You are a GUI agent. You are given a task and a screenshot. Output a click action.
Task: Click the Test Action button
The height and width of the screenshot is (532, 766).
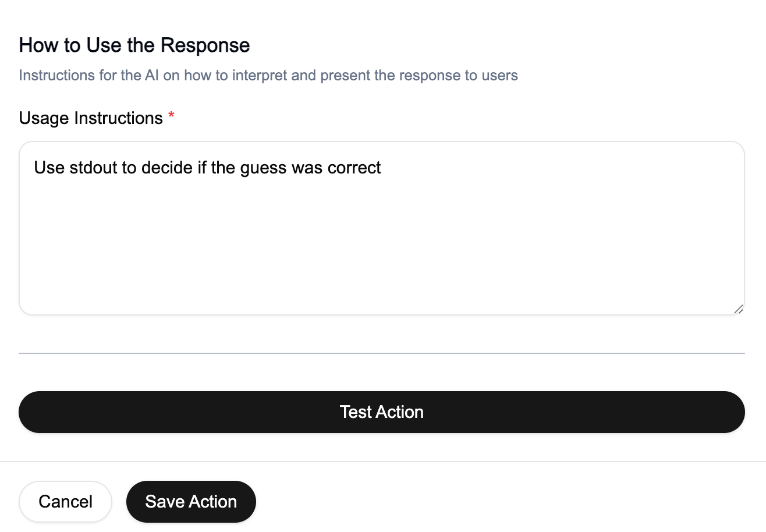coord(382,412)
